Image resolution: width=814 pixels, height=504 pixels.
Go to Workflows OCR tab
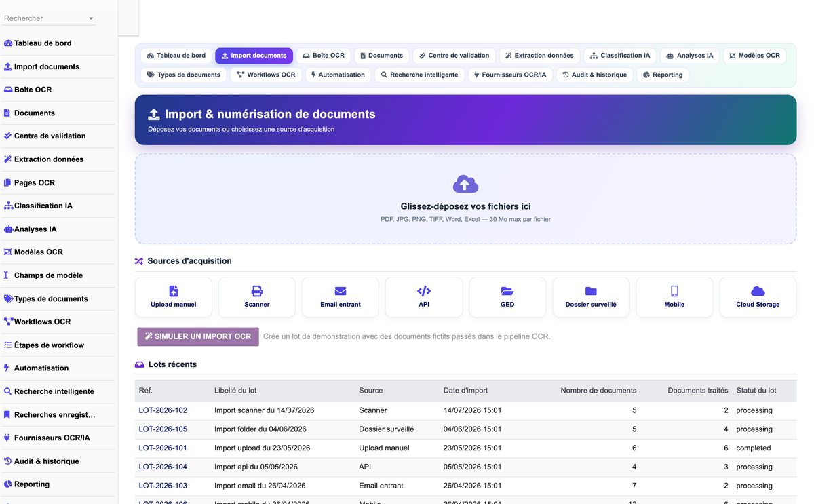(266, 75)
